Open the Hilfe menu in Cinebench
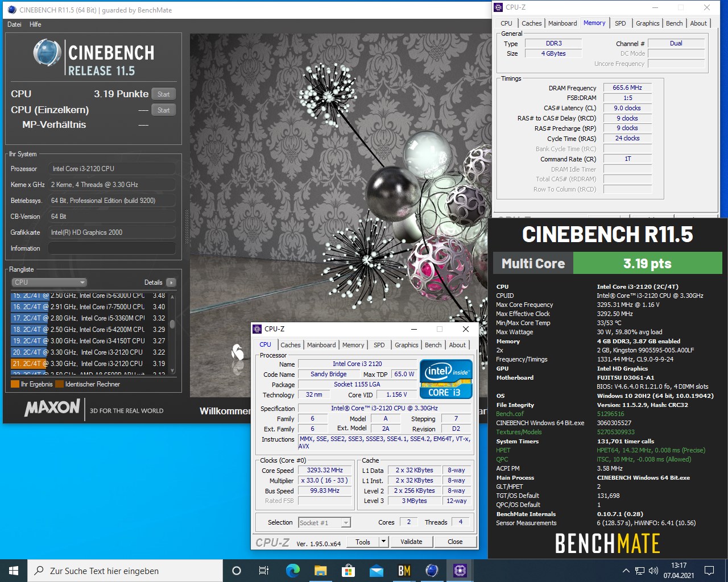728x582 pixels. coord(35,24)
